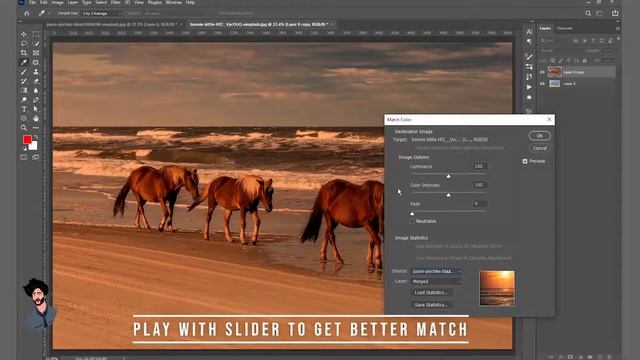Select the Type tool
The width and height of the screenshot is (640, 360).
point(24,109)
